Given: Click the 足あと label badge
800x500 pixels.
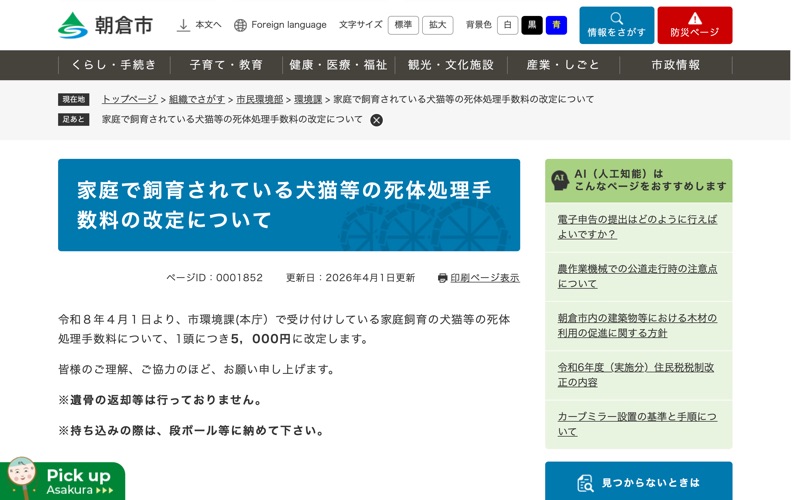Looking at the screenshot, I should click(x=73, y=119).
